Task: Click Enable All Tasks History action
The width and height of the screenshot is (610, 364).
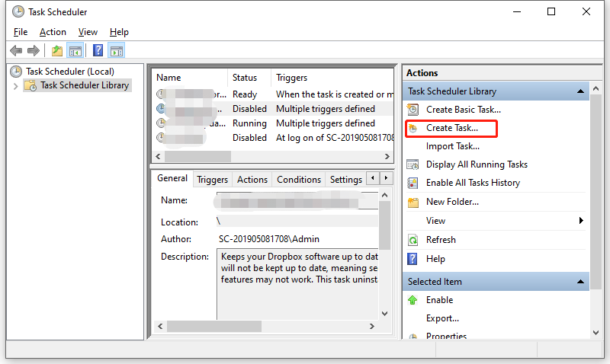Action: coord(473,183)
